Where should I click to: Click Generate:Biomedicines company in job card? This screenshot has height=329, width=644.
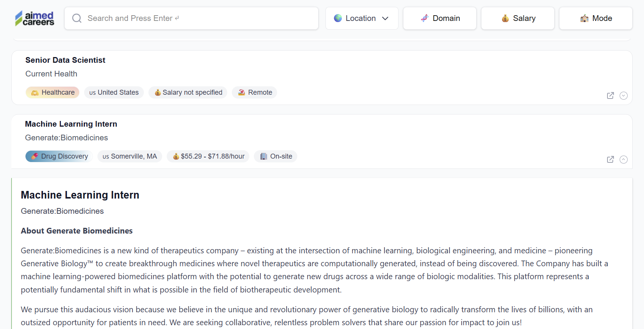click(x=67, y=138)
